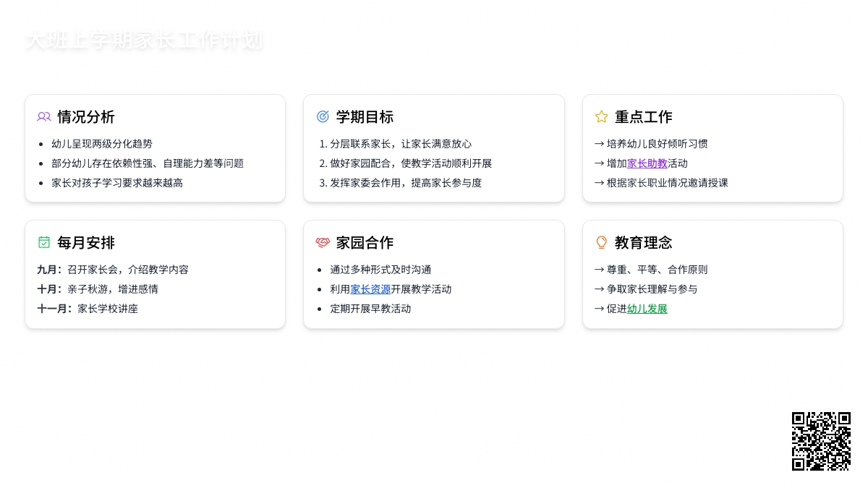Click the bullet 定期开展早教活动
868x488 pixels.
tap(370, 309)
